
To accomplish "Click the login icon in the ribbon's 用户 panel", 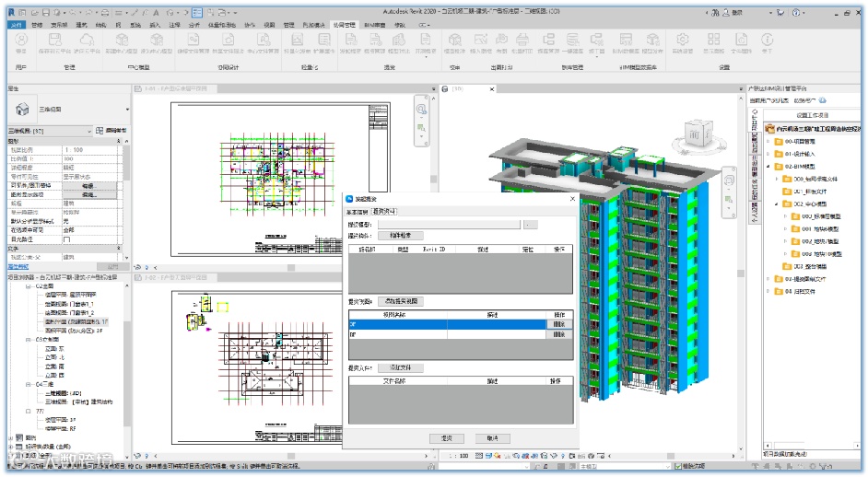I will pos(20,41).
